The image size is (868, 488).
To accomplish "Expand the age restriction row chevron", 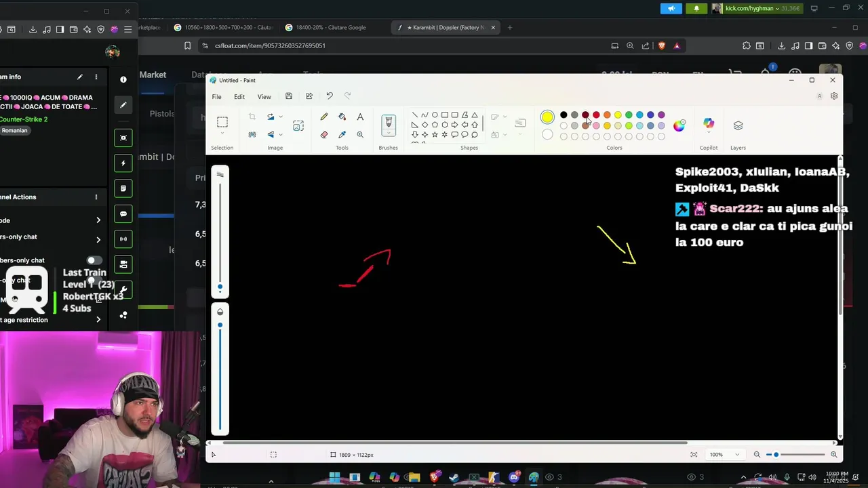I will click(98, 320).
